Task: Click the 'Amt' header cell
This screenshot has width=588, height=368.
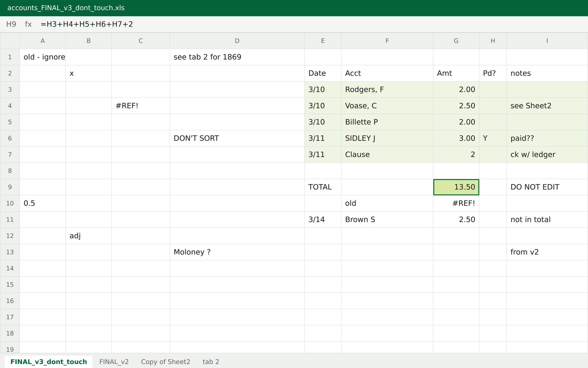Action: click(456, 73)
